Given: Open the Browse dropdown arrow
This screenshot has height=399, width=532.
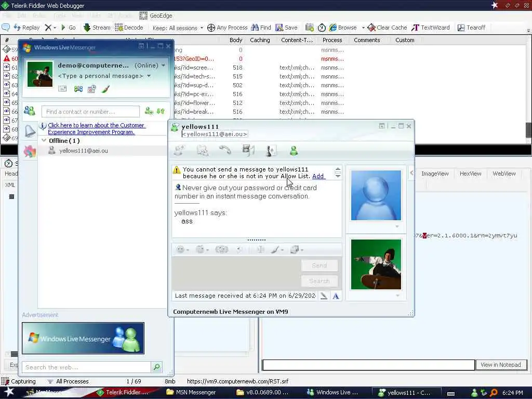Looking at the screenshot, I should coord(363,28).
